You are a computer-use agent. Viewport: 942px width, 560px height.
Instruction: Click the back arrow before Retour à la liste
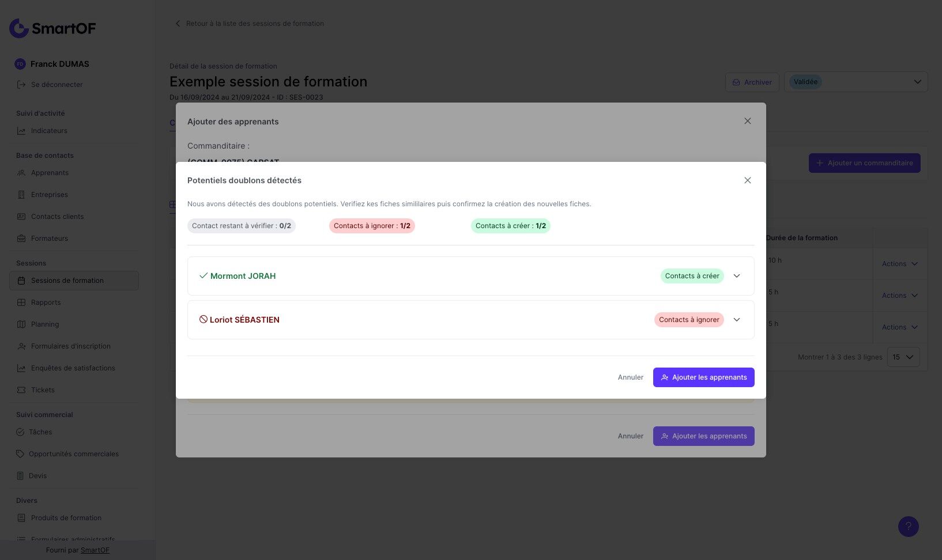click(x=178, y=24)
